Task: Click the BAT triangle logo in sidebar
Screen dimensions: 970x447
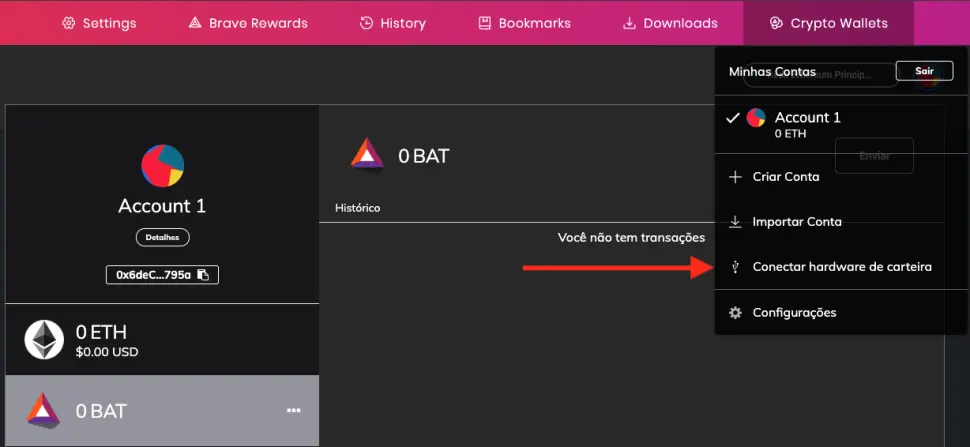Action: pyautogui.click(x=43, y=411)
